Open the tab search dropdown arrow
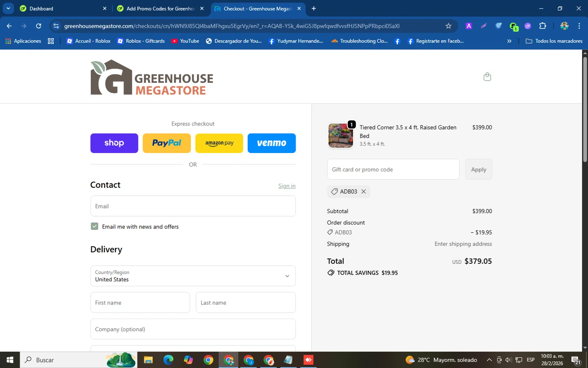Screen dimensions: 588x368 tap(8, 9)
